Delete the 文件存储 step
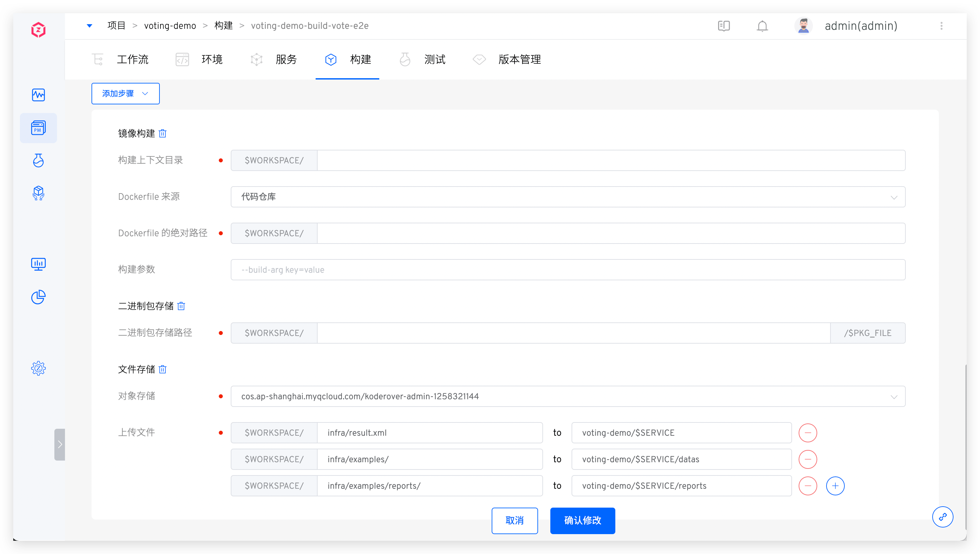 pos(162,369)
